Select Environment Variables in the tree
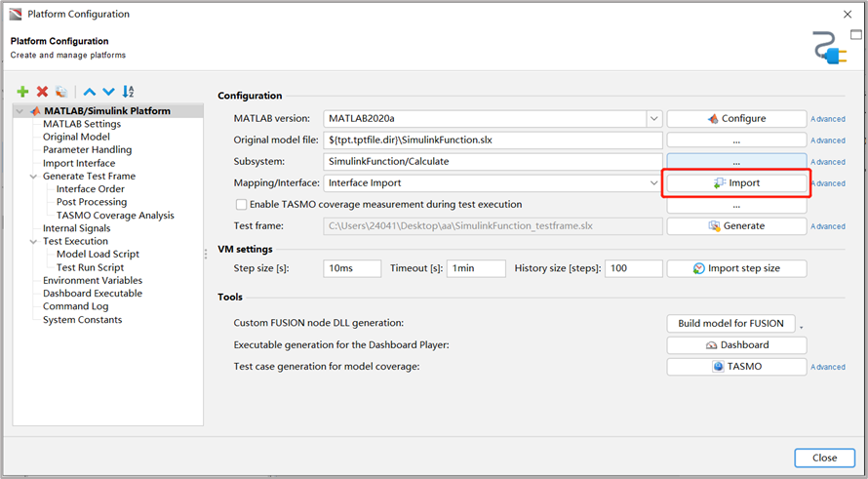 (x=93, y=281)
